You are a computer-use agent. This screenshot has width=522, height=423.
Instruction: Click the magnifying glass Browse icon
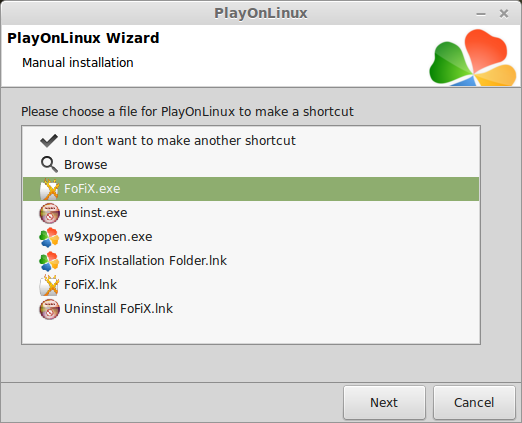click(x=49, y=165)
